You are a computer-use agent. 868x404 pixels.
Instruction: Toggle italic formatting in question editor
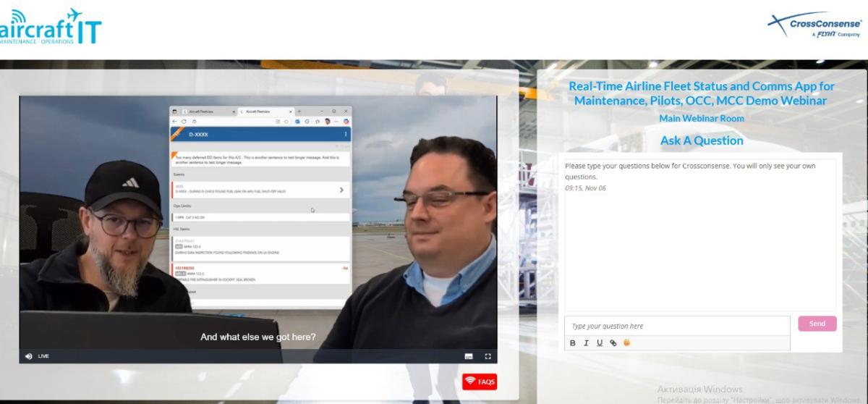click(587, 343)
